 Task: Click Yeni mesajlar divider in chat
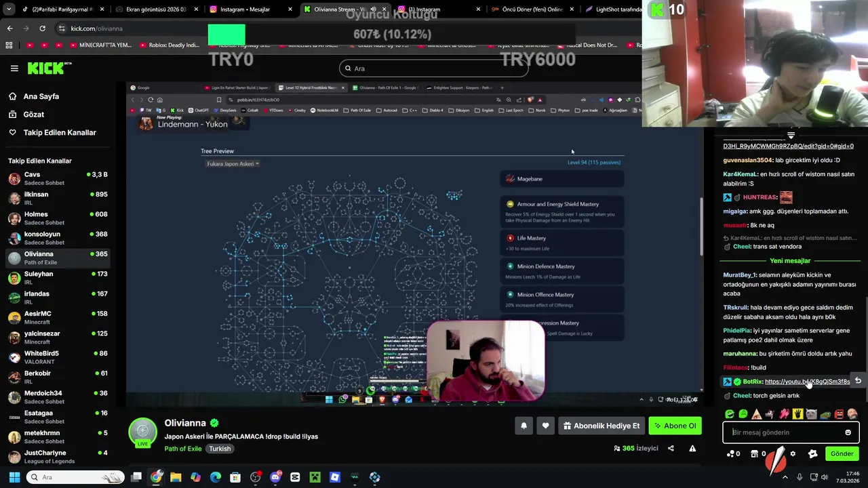tap(790, 261)
